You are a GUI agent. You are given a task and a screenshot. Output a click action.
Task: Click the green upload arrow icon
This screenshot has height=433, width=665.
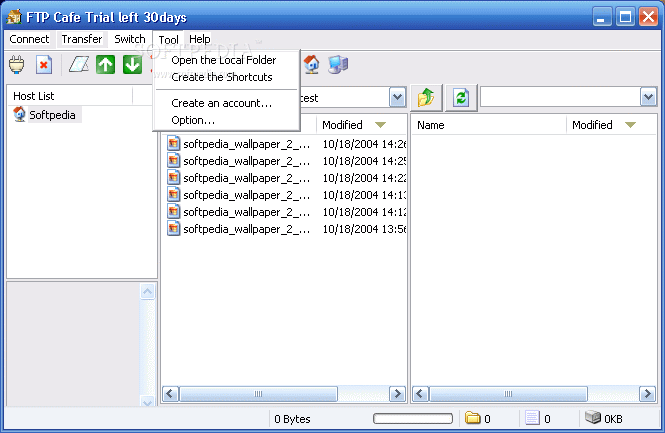pyautogui.click(x=105, y=65)
